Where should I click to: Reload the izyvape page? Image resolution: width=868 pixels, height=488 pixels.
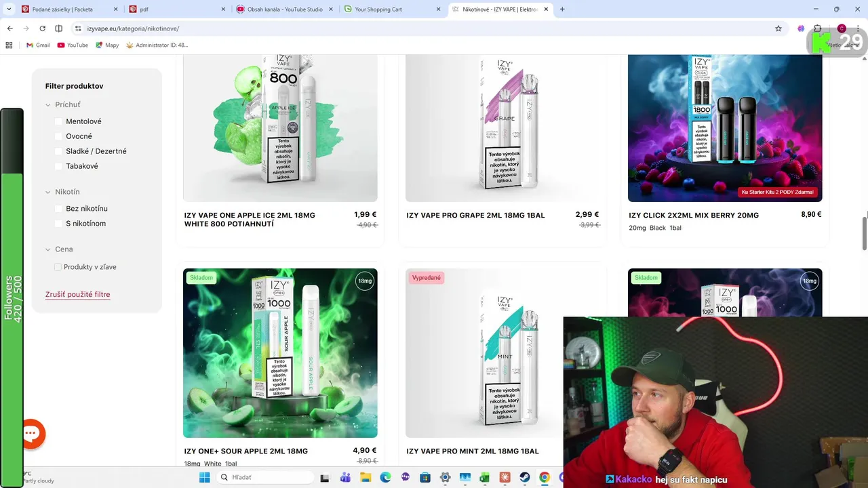tap(42, 28)
